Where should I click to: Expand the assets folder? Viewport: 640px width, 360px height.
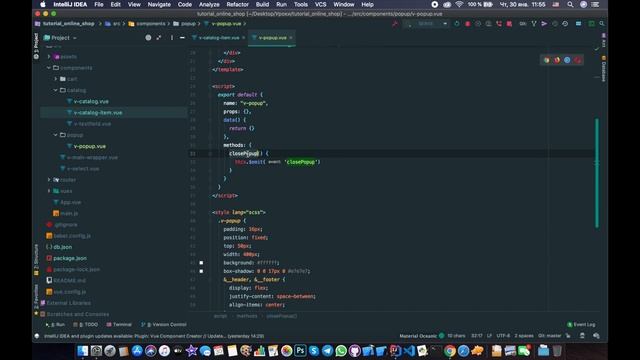click(x=49, y=57)
